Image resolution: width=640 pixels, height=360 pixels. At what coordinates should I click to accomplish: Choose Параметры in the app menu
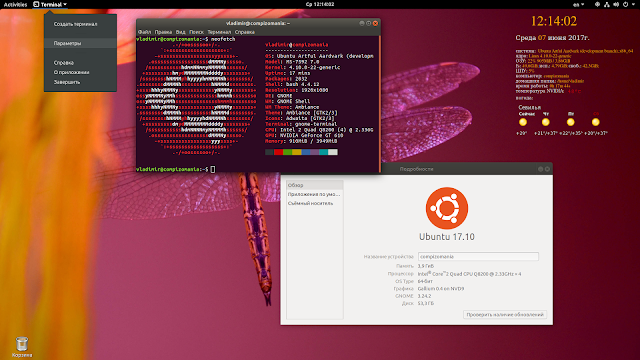(x=80, y=43)
